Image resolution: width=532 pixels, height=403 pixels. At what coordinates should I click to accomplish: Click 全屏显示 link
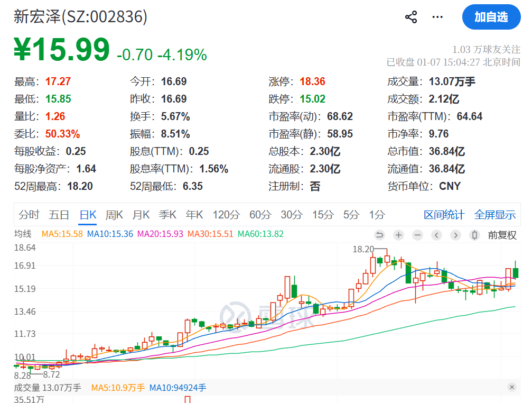click(x=494, y=215)
